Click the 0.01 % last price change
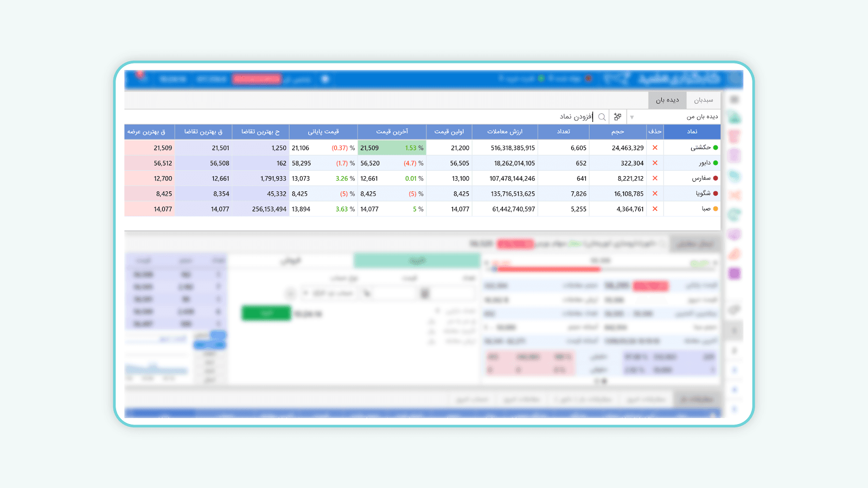 coord(414,178)
